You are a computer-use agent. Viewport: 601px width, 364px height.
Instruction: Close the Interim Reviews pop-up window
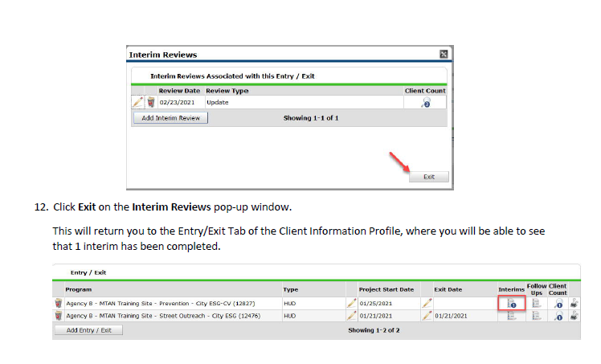[x=444, y=54]
